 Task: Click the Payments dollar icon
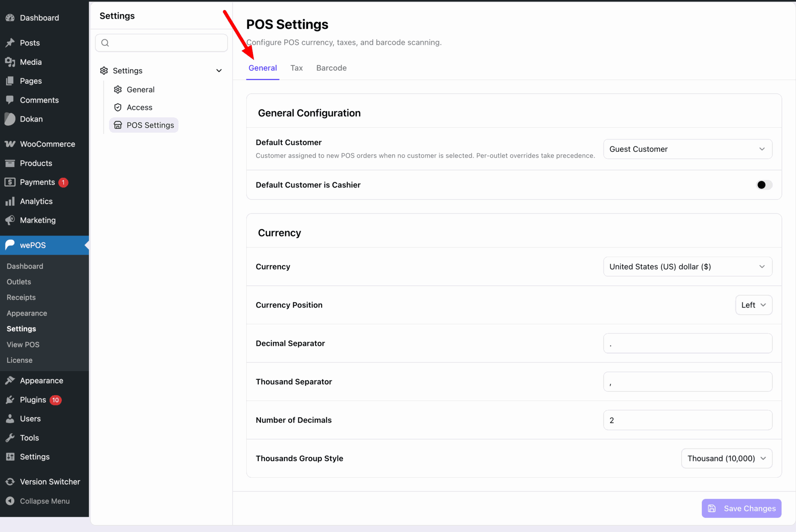[10, 182]
